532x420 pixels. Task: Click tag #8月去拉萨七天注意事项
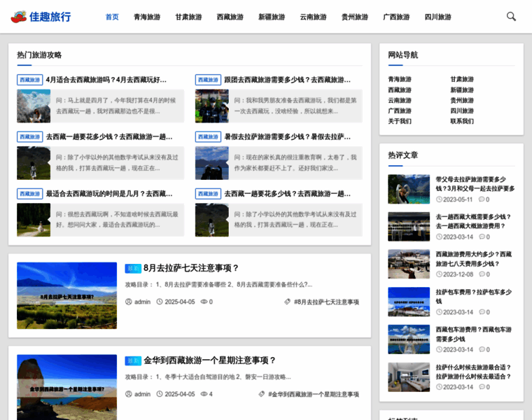click(326, 302)
